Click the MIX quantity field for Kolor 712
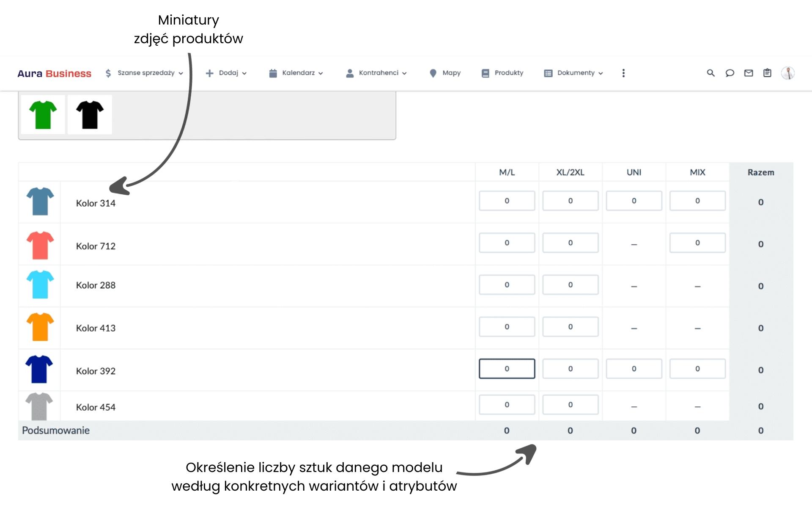The image size is (812, 508). pyautogui.click(x=697, y=243)
